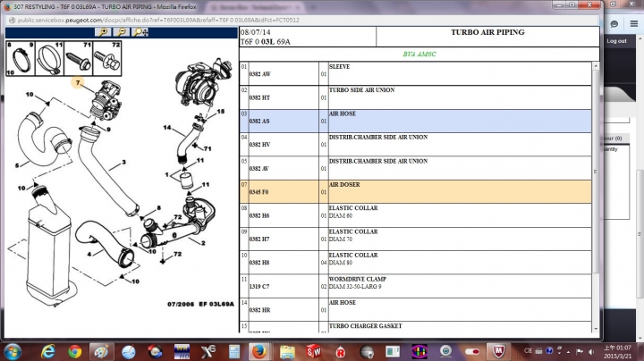Select the AIR HOSE 0382 HR row
The width and height of the screenshot is (644, 361).
pos(416,310)
